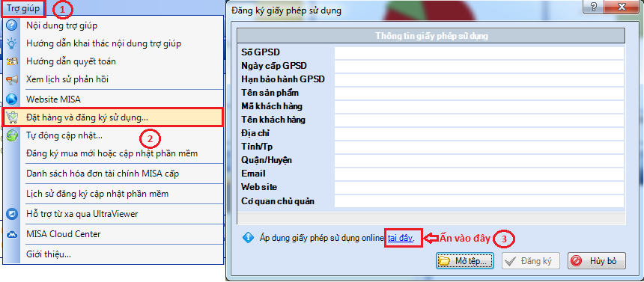The height and width of the screenshot is (282, 644).
Task: Click the Tỉnh/Tp value field
Action: 479,147
